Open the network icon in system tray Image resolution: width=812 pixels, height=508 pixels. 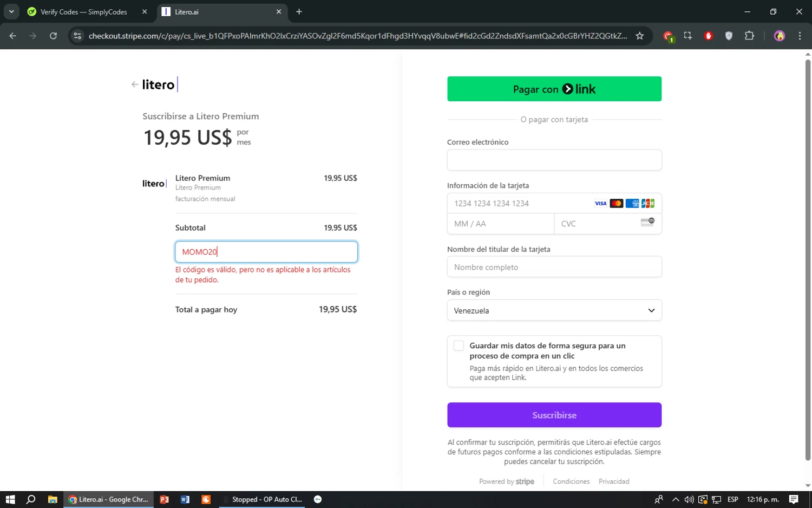coord(716,499)
